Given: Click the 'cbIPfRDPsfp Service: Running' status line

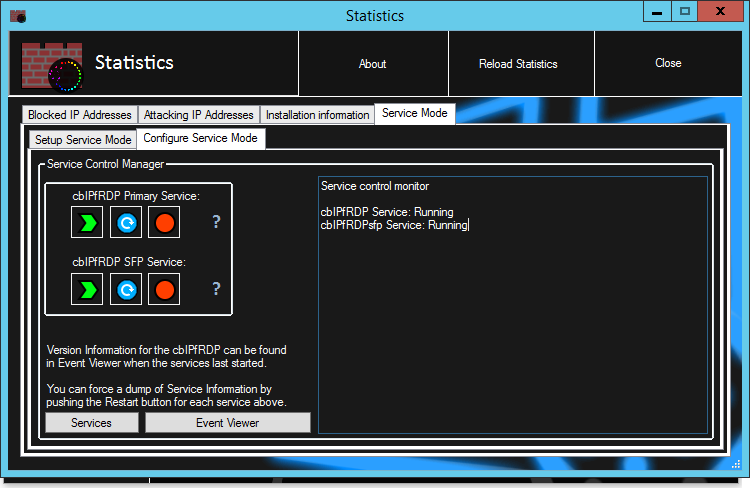Looking at the screenshot, I should coord(394,225).
